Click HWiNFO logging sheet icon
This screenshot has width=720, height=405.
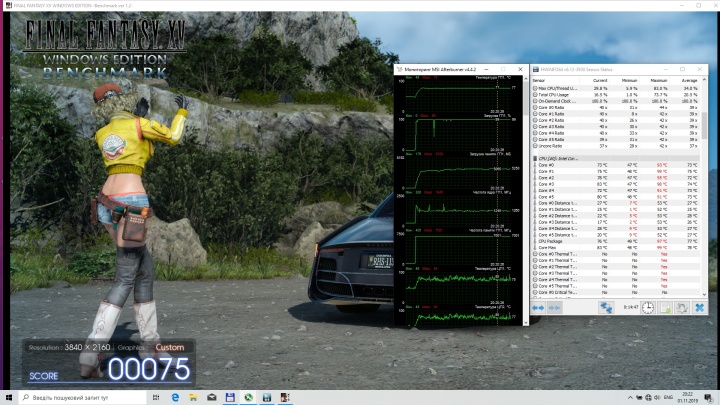(665, 309)
